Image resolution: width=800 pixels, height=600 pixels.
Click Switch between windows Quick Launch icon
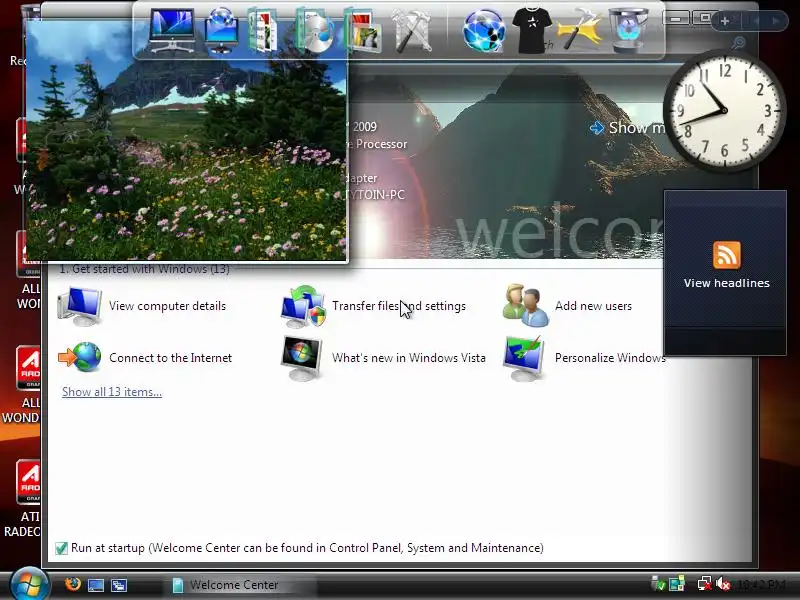pyautogui.click(x=119, y=585)
